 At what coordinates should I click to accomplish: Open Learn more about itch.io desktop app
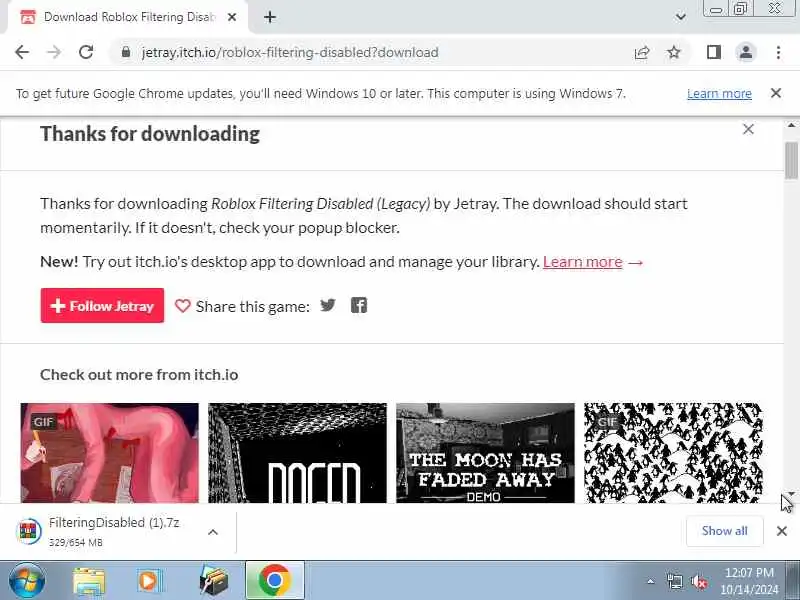click(x=583, y=262)
